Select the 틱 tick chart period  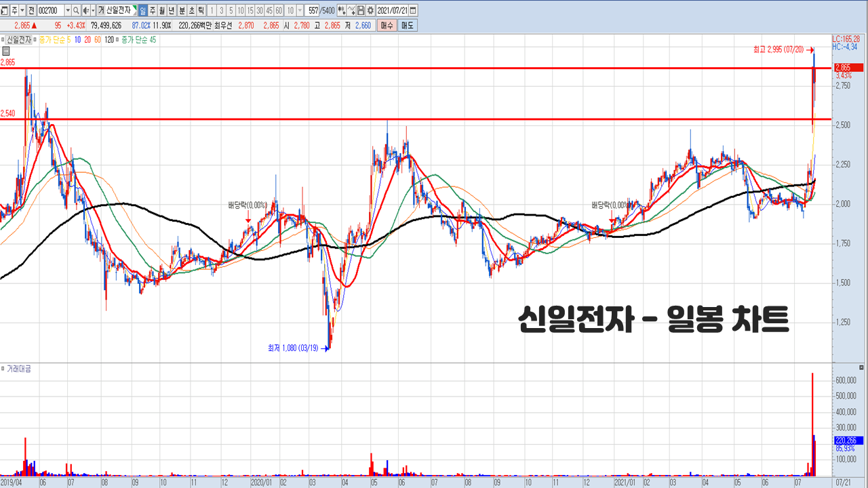(x=201, y=10)
